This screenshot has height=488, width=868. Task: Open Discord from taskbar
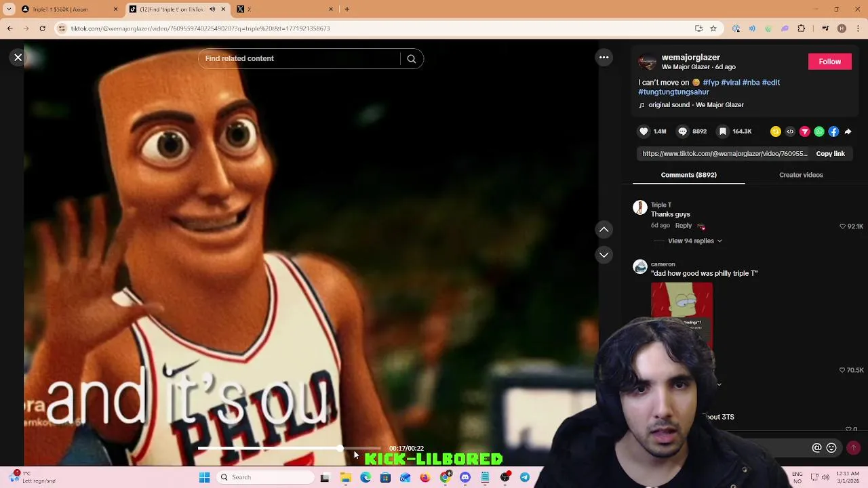465,478
